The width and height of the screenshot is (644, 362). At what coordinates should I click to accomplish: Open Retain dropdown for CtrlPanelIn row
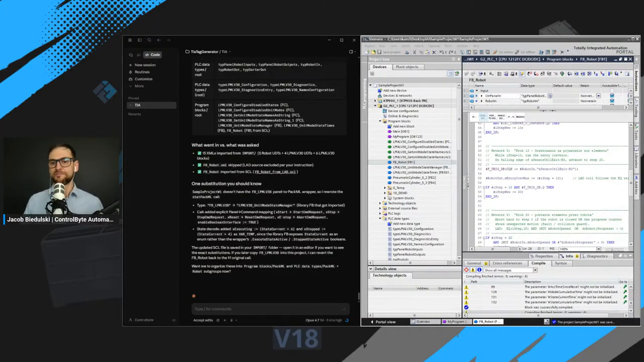598,96
